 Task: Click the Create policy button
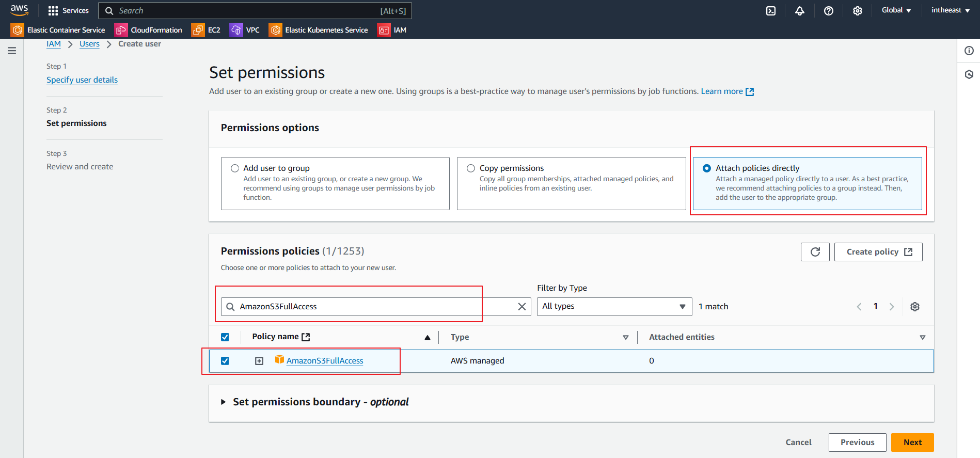pos(878,252)
